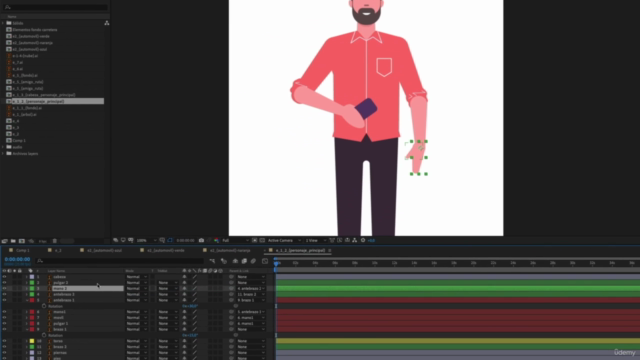
Task: Hide the pulgar 2 layer with eye icon
Action: (4, 282)
